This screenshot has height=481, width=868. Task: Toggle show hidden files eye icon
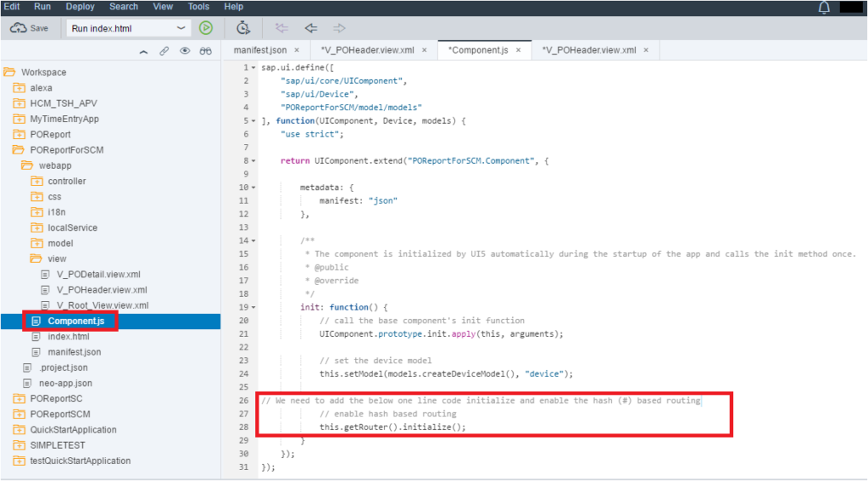coord(185,51)
